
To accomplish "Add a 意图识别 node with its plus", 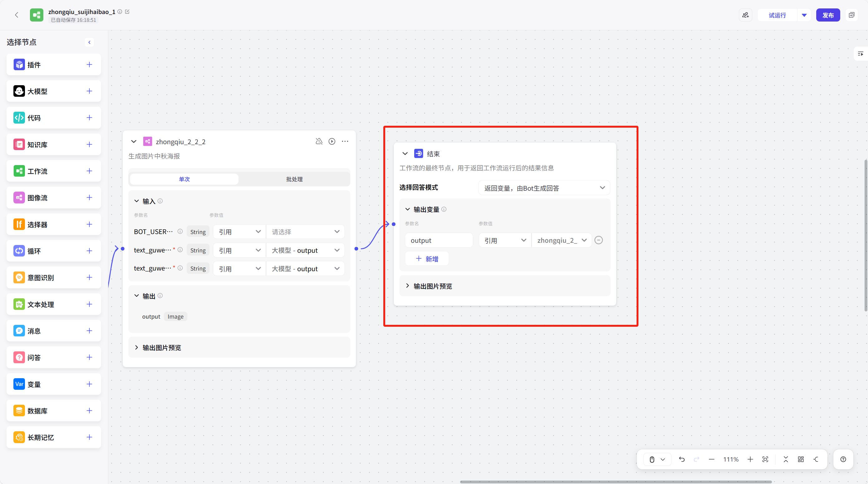I will (89, 277).
